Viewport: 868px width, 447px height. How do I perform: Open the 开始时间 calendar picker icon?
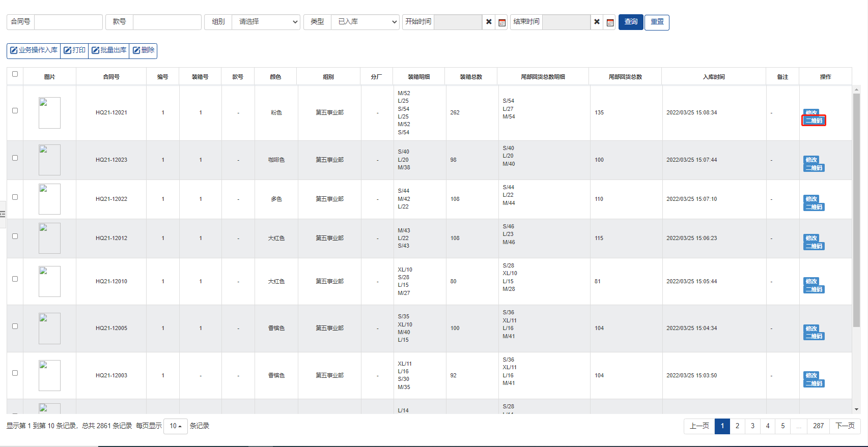click(x=502, y=22)
